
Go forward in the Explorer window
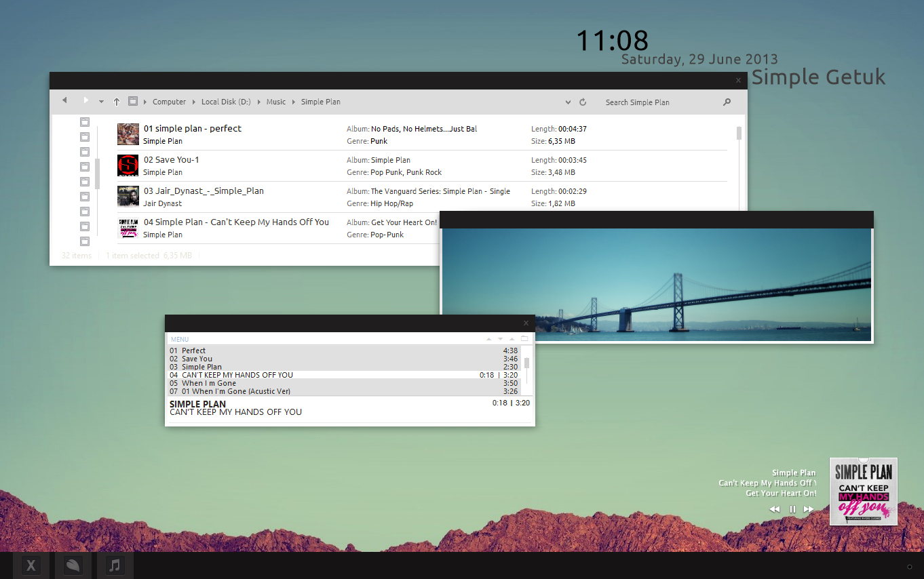(86, 100)
